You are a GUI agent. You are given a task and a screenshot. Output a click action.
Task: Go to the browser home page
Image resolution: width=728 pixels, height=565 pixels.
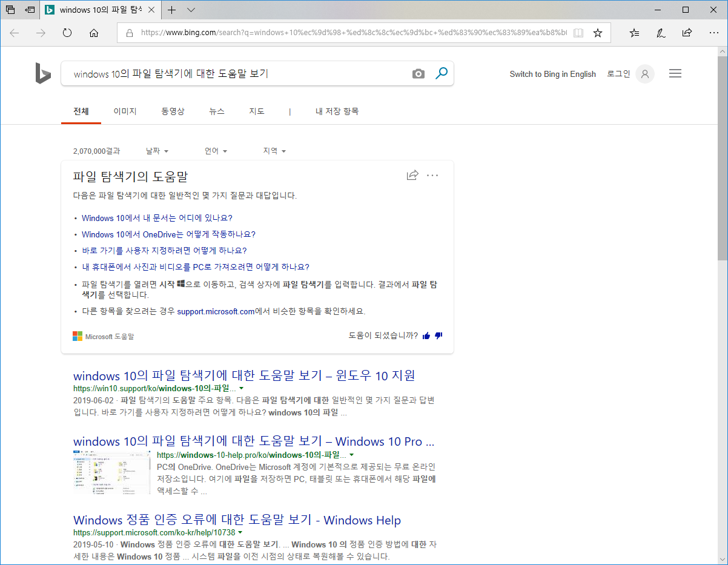tap(94, 33)
